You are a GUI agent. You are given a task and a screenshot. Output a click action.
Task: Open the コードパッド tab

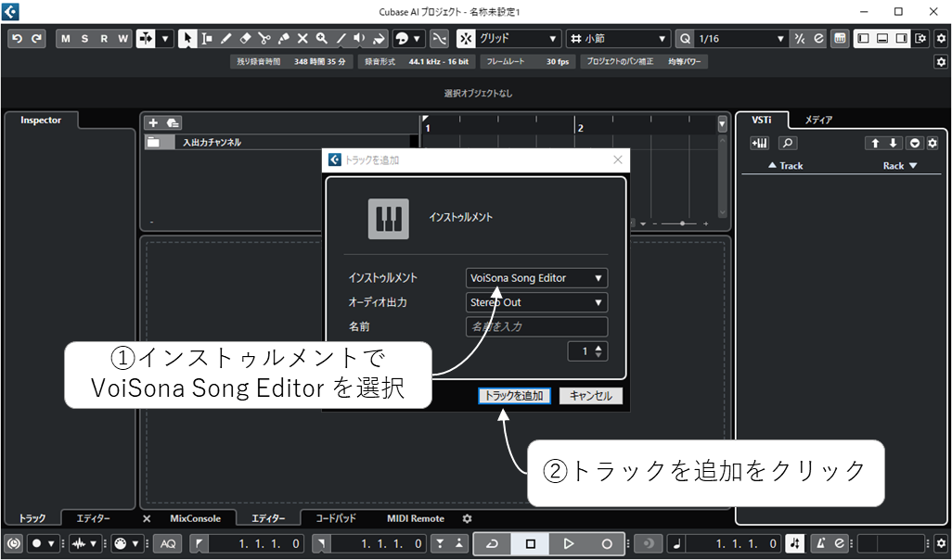[335, 519]
